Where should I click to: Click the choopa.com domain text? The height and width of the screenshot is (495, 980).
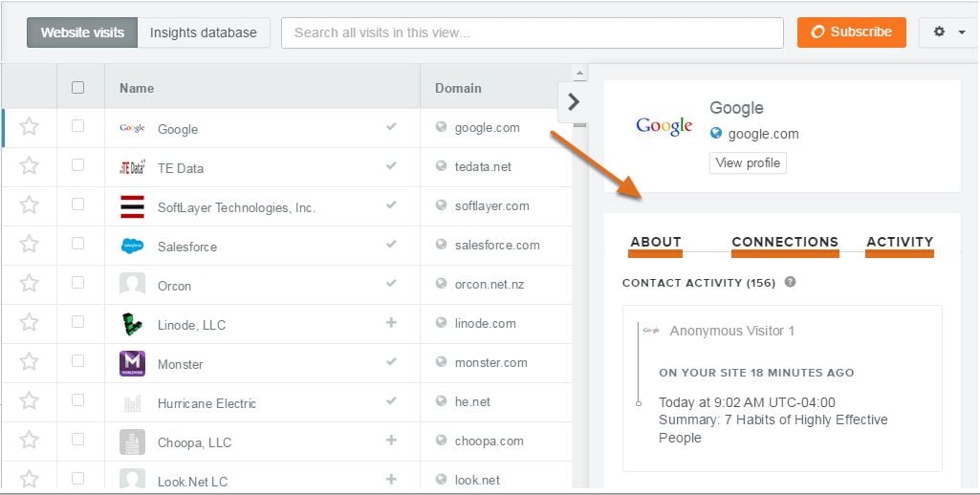pos(489,441)
